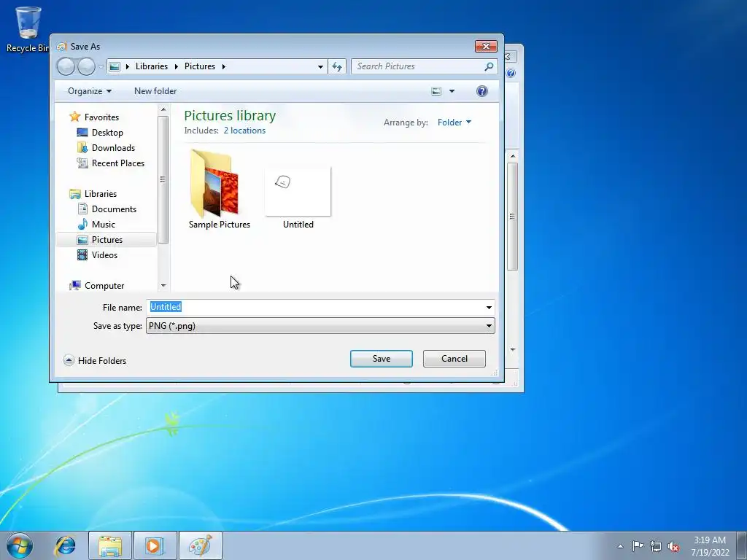Click the Music note icon in sidebar

82,225
